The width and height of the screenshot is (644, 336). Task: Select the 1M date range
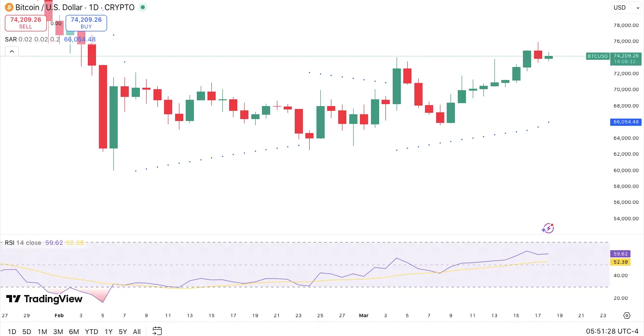[42, 331]
